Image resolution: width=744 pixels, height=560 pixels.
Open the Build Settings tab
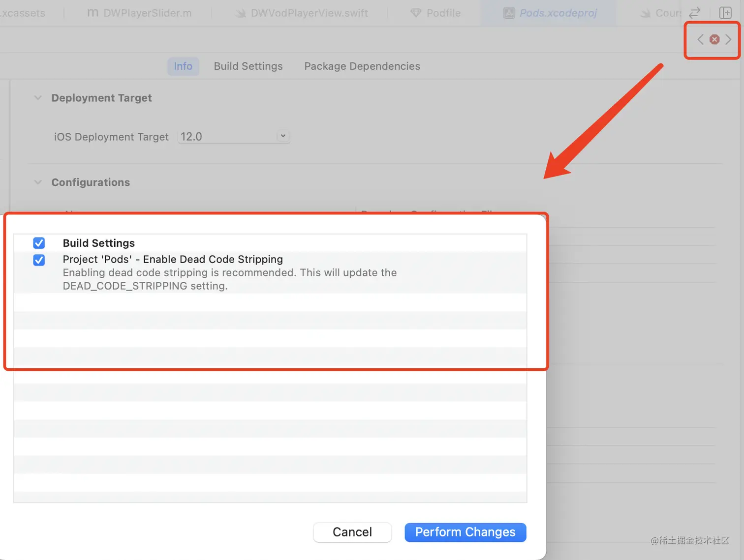(x=248, y=66)
